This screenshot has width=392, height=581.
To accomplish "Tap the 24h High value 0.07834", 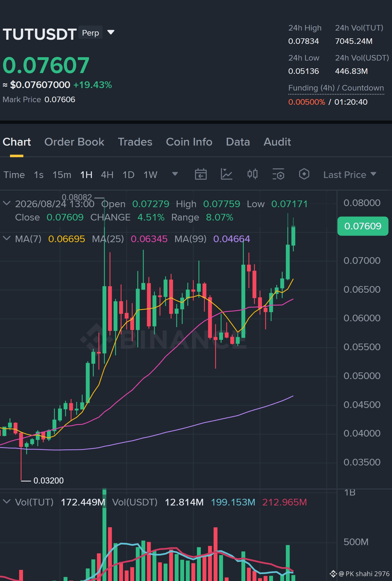I will point(303,41).
